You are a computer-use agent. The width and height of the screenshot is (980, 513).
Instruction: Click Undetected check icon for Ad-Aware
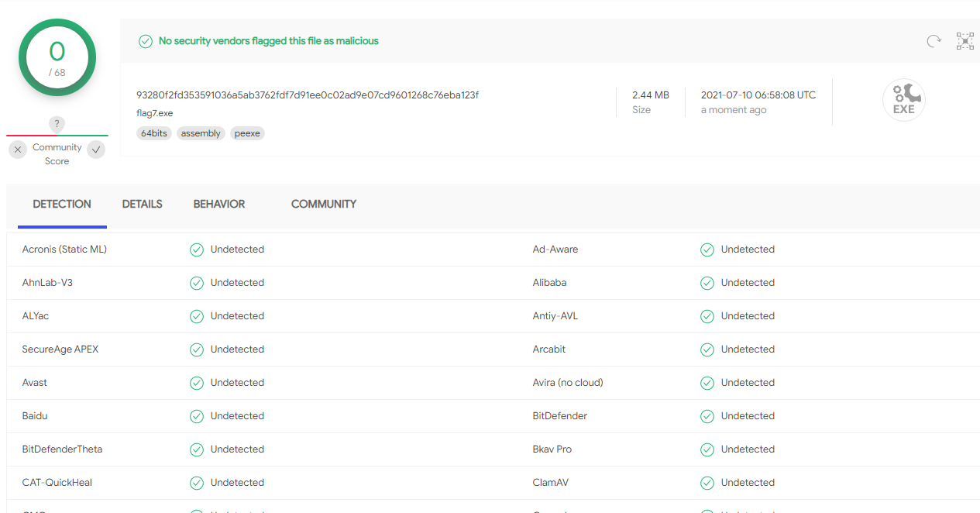point(707,250)
